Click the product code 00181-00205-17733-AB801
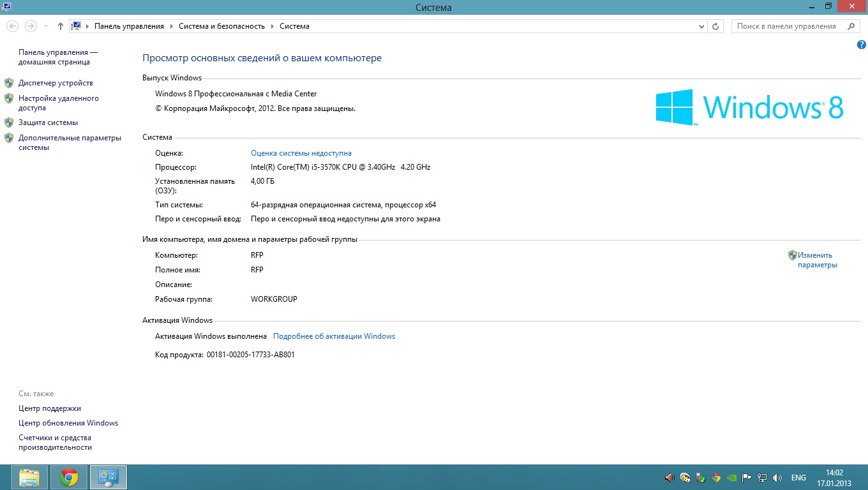 (251, 355)
